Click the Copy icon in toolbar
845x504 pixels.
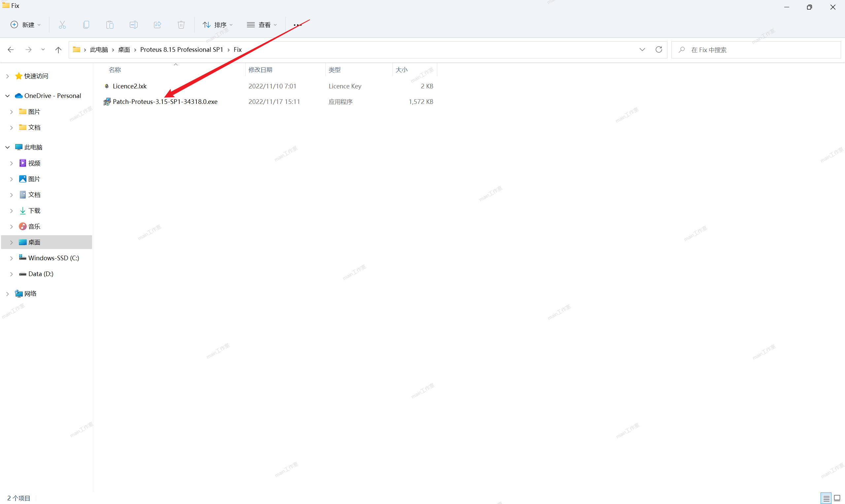coord(86,25)
